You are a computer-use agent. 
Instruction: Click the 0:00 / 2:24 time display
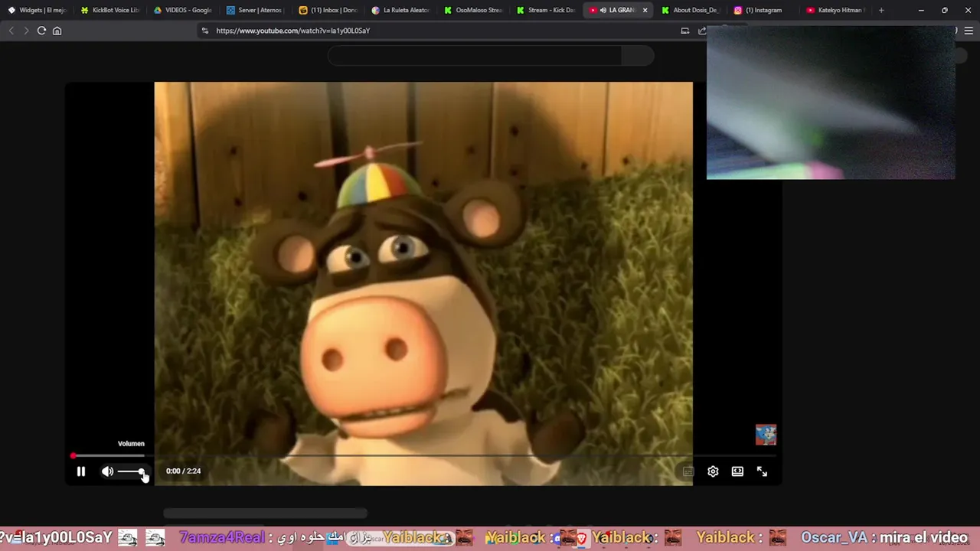pyautogui.click(x=184, y=471)
